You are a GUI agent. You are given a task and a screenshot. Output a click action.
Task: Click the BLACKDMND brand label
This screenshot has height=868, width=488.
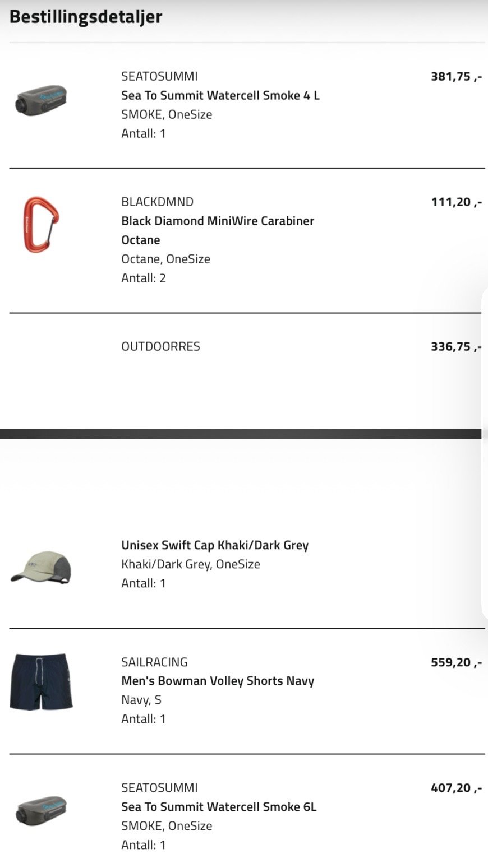point(157,202)
